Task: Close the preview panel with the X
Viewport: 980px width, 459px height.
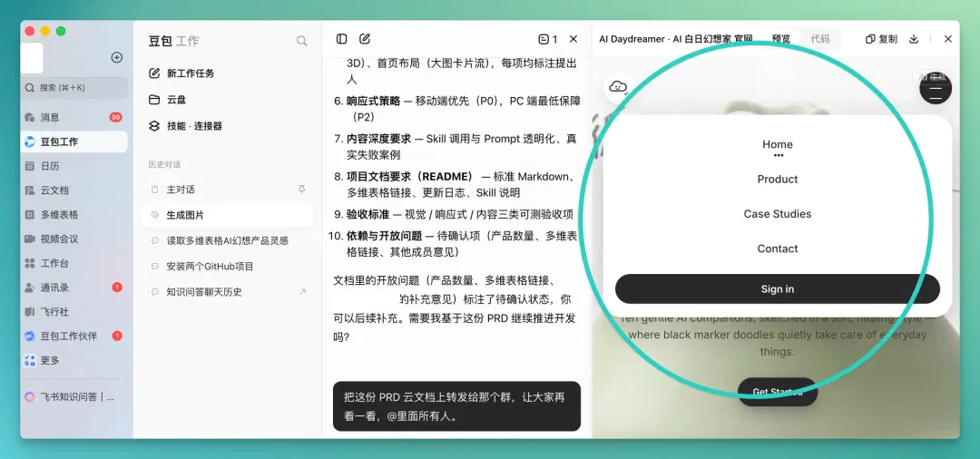Action: coord(948,39)
